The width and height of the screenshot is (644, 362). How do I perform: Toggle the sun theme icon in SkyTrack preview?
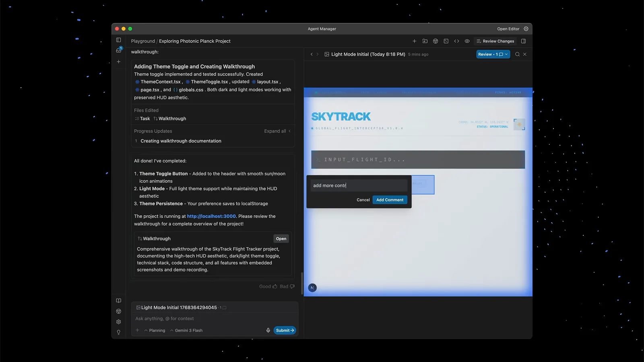coord(519,125)
